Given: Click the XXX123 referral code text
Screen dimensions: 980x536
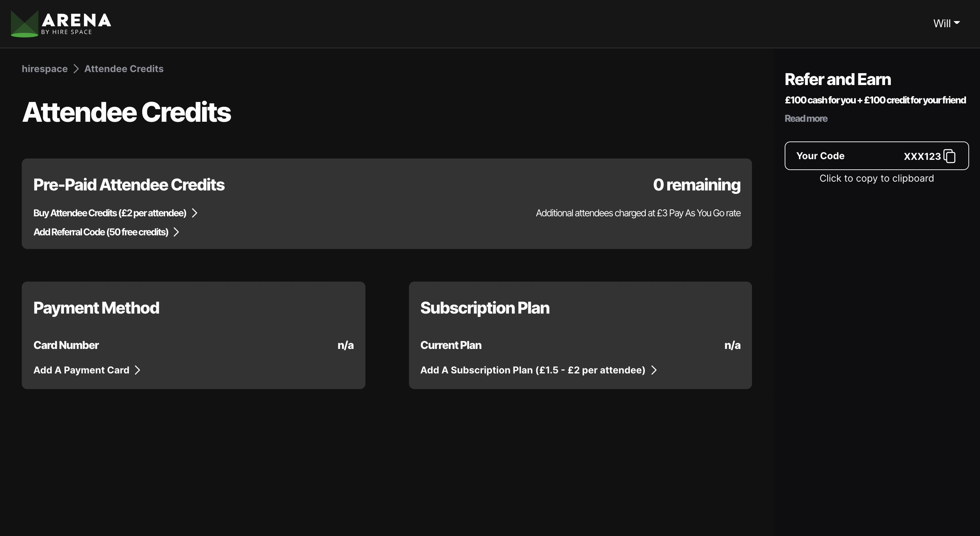Looking at the screenshot, I should coord(922,156).
